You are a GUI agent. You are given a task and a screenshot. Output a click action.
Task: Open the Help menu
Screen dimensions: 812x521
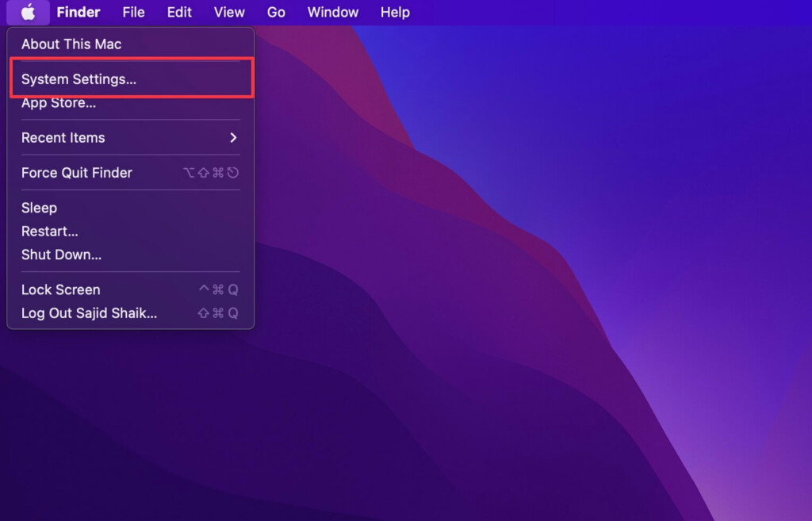click(395, 12)
